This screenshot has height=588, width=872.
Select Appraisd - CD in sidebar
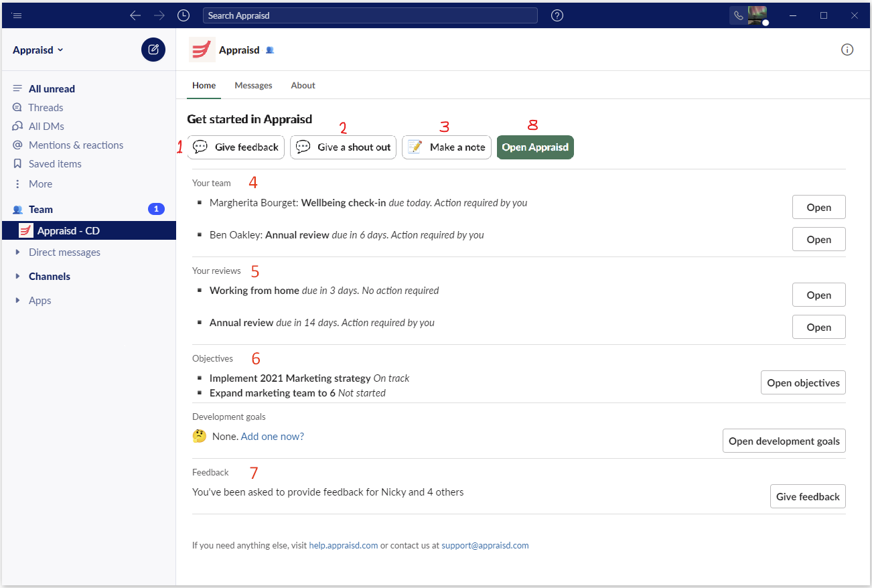(x=89, y=230)
